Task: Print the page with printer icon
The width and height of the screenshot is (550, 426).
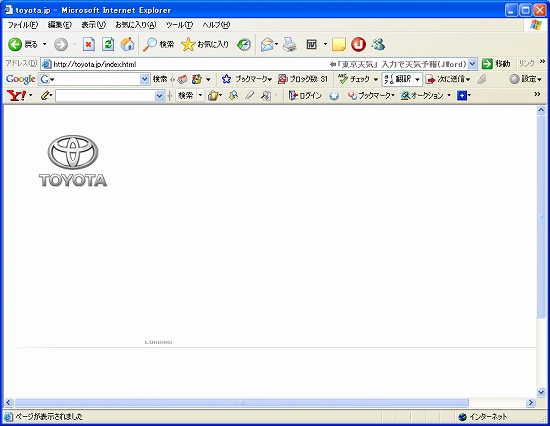Action: coord(289,44)
